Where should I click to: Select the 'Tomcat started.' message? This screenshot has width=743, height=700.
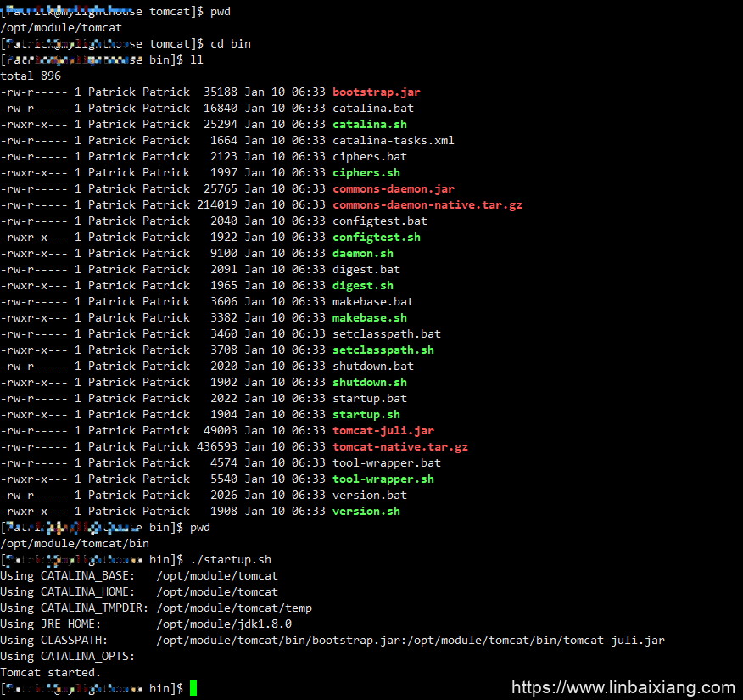51,672
